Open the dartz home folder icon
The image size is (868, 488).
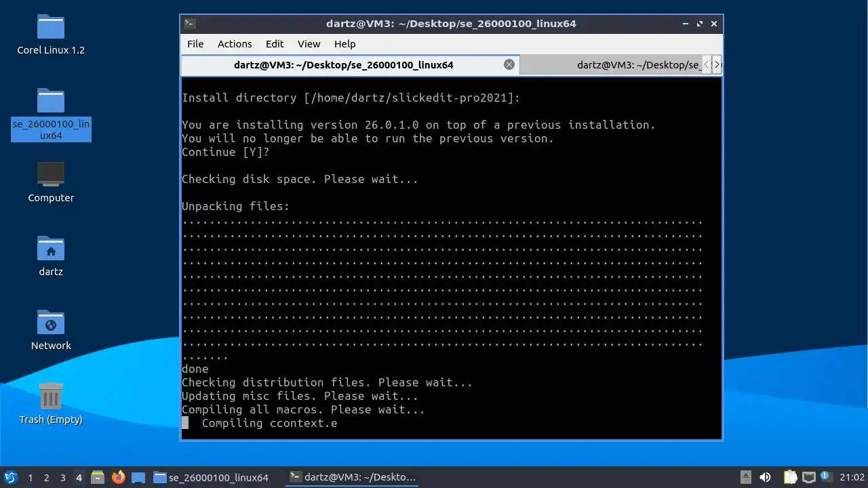(x=51, y=249)
